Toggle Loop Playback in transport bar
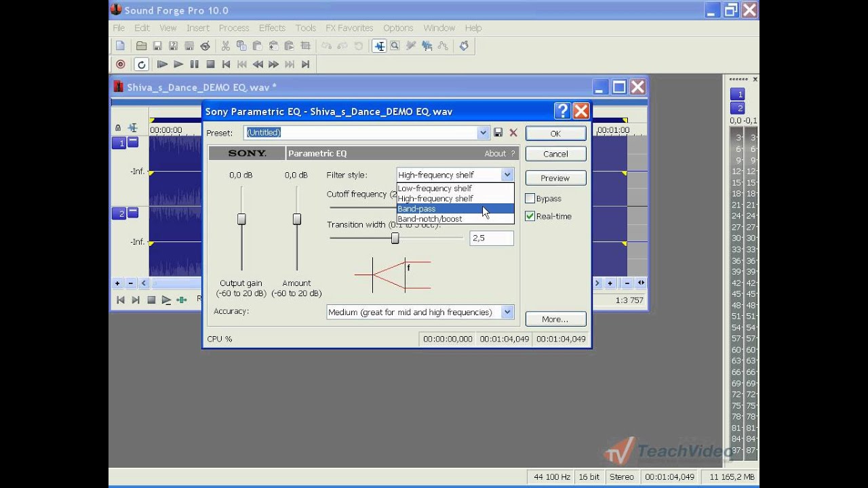 [141, 64]
